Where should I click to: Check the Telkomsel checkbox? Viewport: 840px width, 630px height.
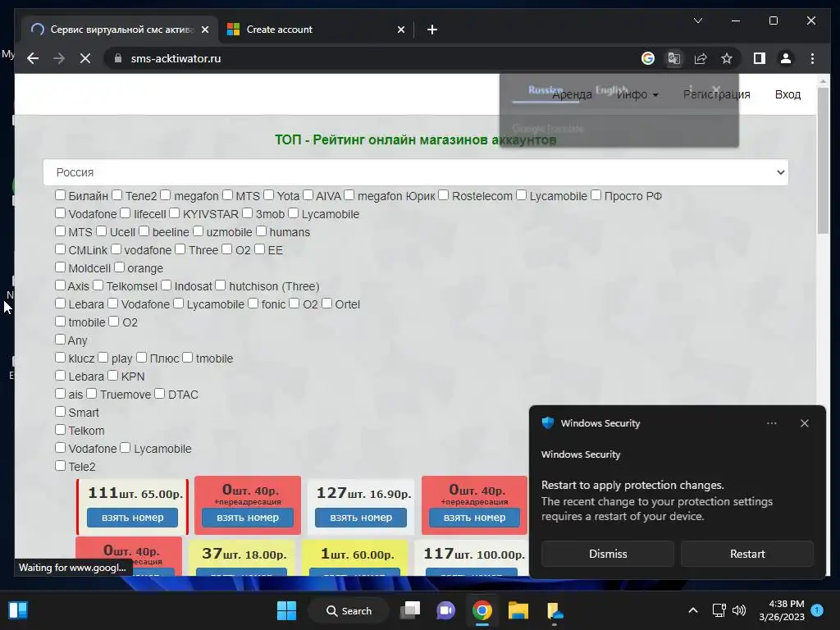[98, 285]
